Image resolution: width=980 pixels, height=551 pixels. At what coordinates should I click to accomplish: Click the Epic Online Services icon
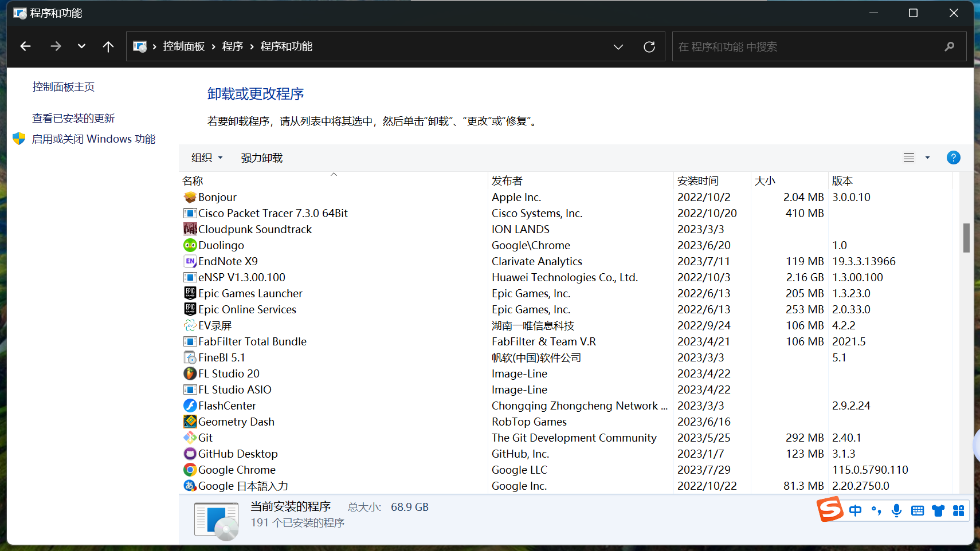[x=190, y=309]
